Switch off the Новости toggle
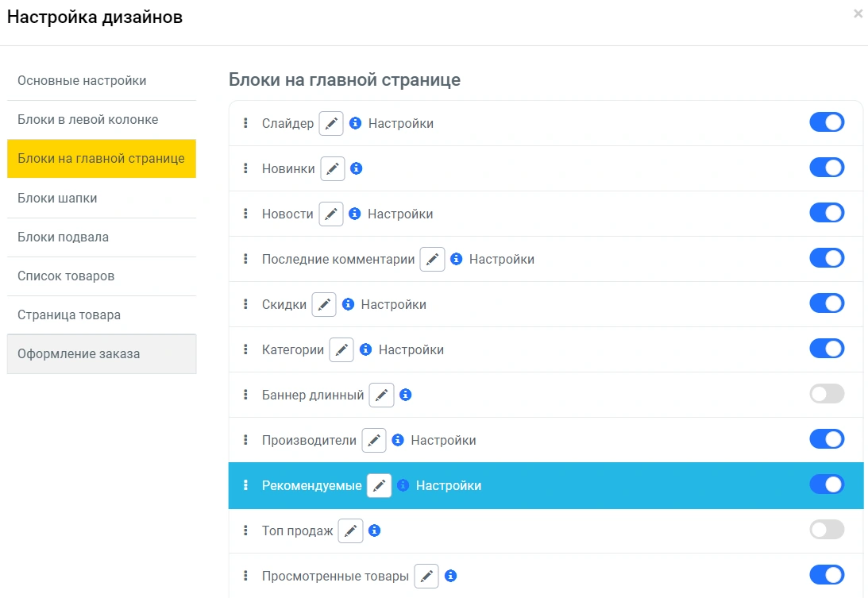The height and width of the screenshot is (598, 868). 827,213
